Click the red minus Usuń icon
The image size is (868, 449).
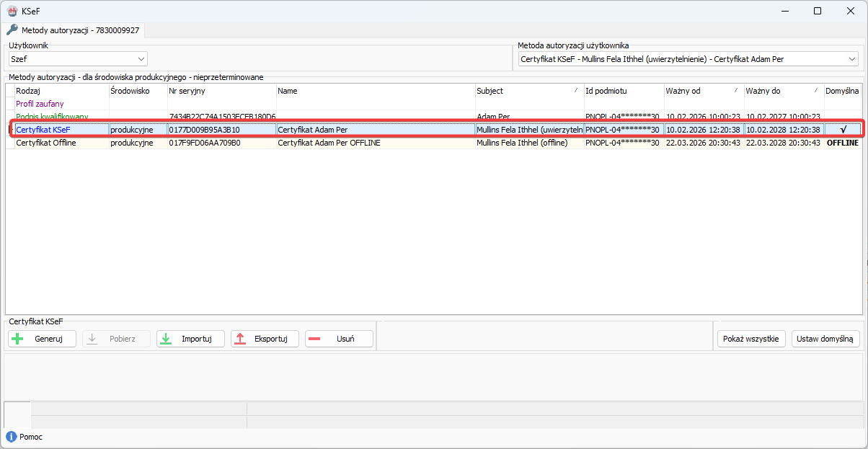(315, 339)
